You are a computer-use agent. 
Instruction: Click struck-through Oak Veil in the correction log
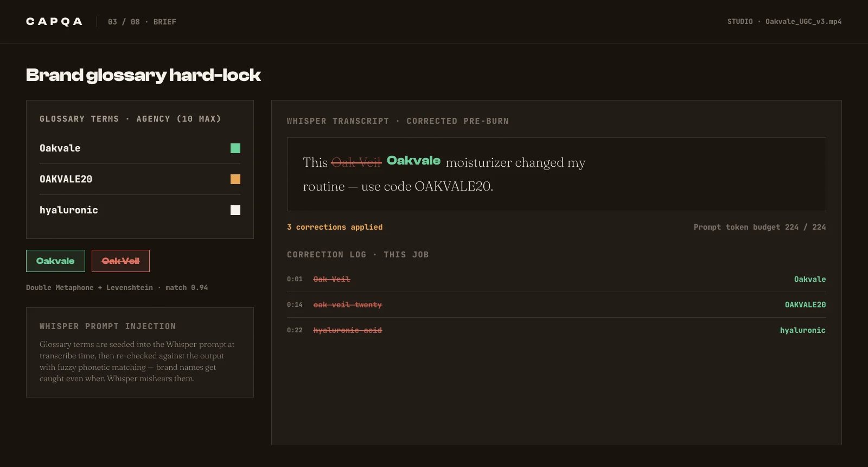pyautogui.click(x=332, y=279)
